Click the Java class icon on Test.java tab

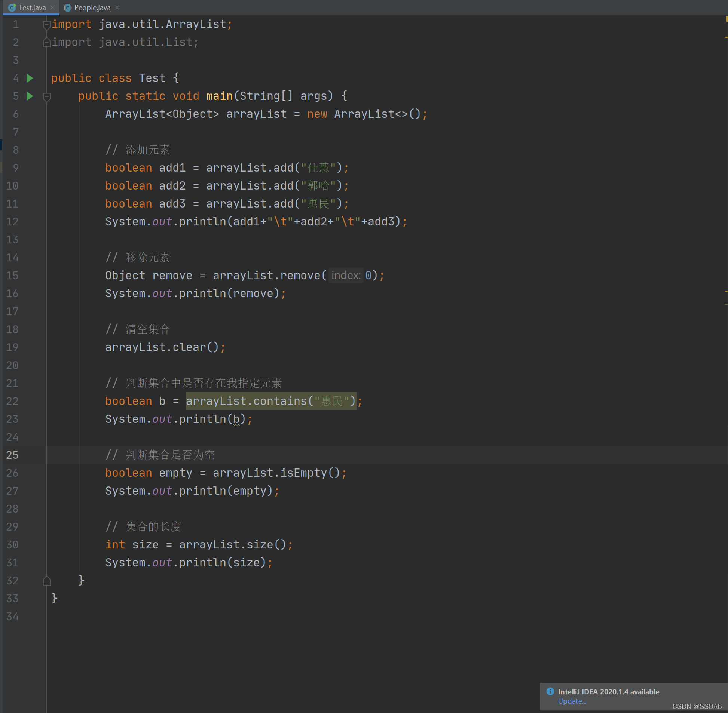[x=12, y=7]
